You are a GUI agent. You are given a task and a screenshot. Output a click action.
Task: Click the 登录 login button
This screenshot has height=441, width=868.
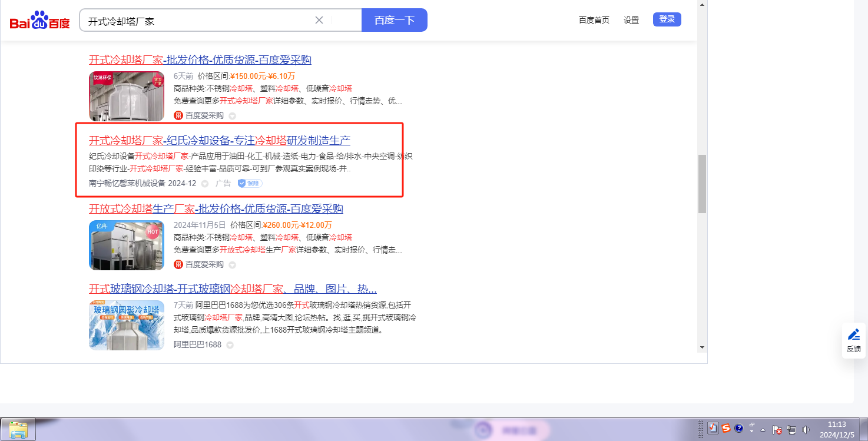[667, 19]
